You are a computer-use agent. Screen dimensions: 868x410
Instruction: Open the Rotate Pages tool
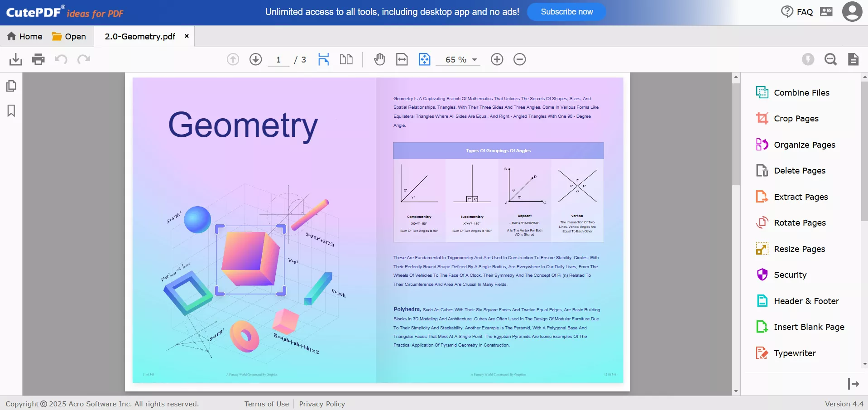(x=799, y=222)
